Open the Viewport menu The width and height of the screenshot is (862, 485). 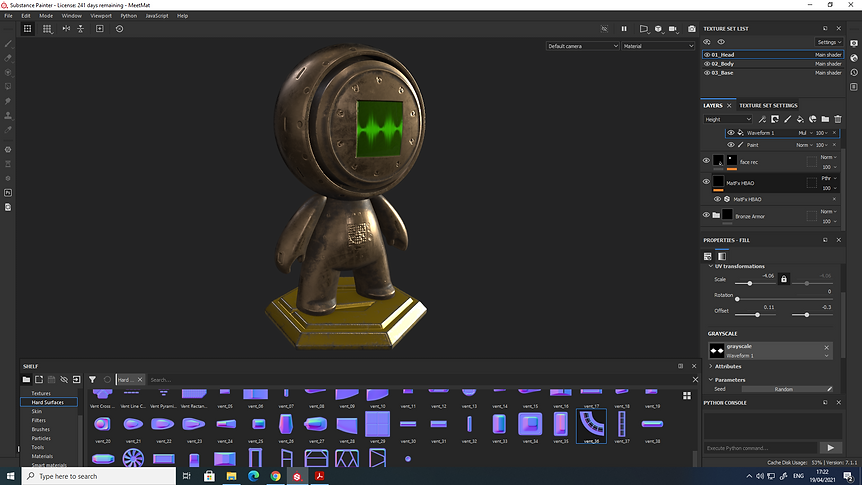click(x=101, y=16)
